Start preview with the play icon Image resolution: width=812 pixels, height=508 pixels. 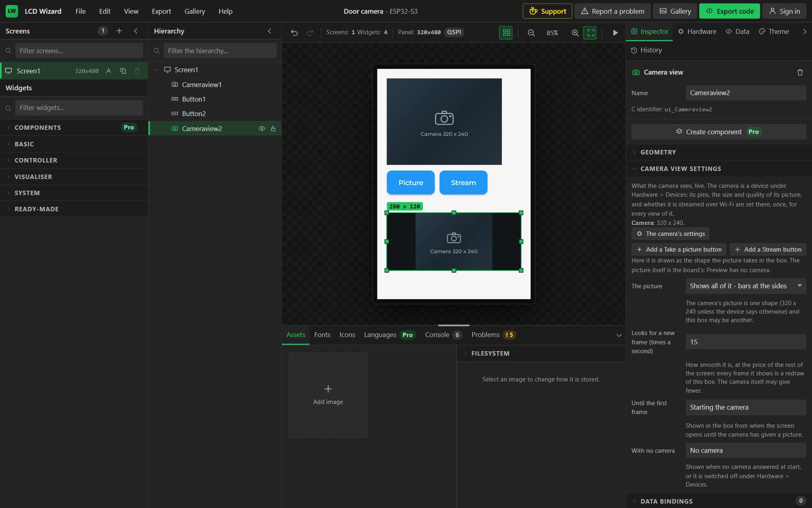(x=615, y=33)
